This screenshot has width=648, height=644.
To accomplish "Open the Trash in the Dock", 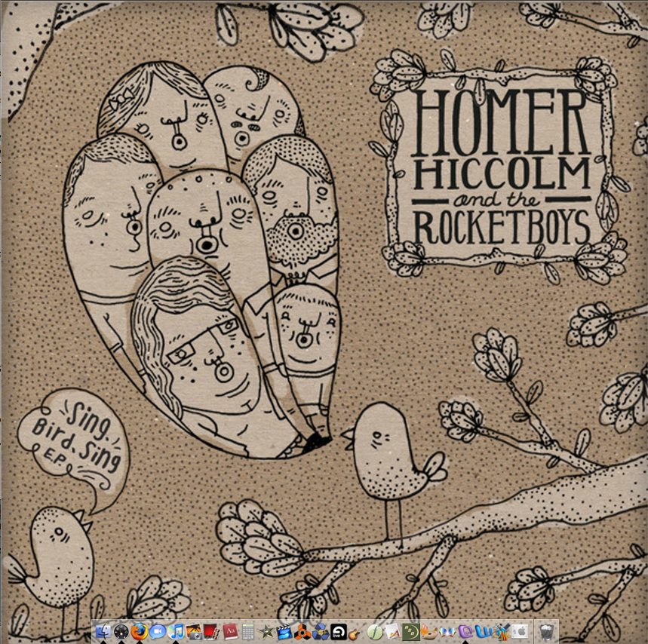I will click(x=546, y=632).
